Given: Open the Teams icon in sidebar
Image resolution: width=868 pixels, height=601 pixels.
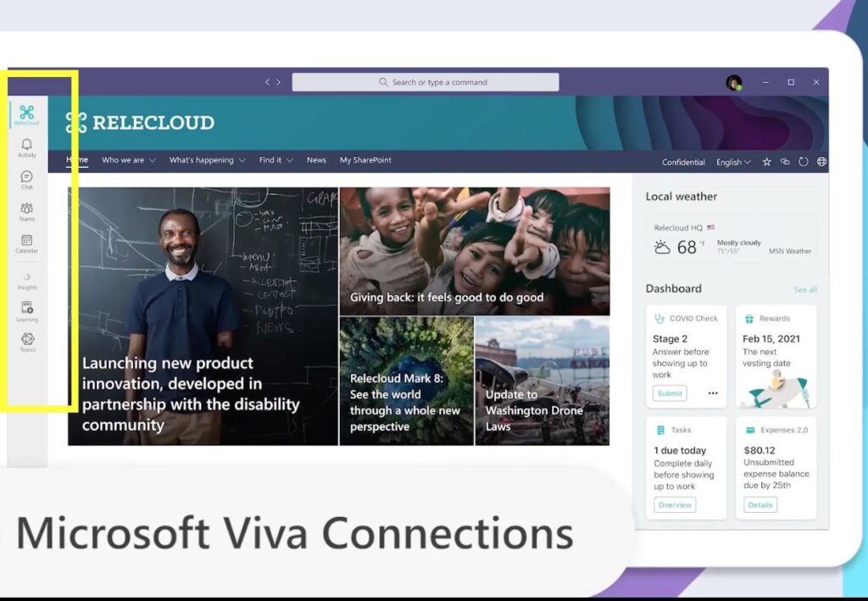Looking at the screenshot, I should pyautogui.click(x=27, y=209).
